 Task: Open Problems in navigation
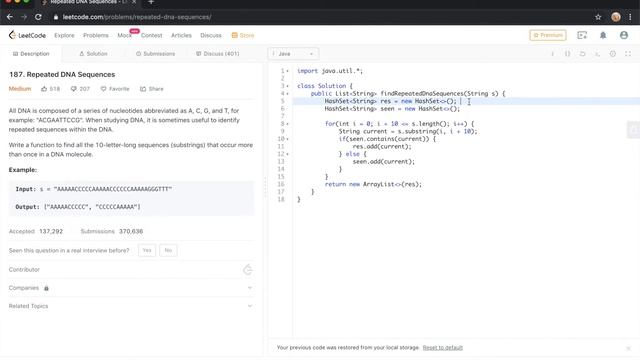point(96,36)
